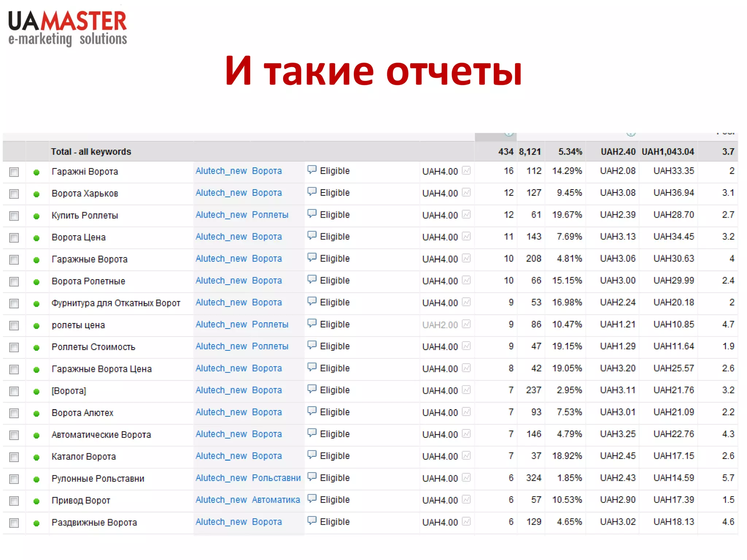Open bid chart icon for [Ворота]
747x560 pixels.
(x=466, y=390)
